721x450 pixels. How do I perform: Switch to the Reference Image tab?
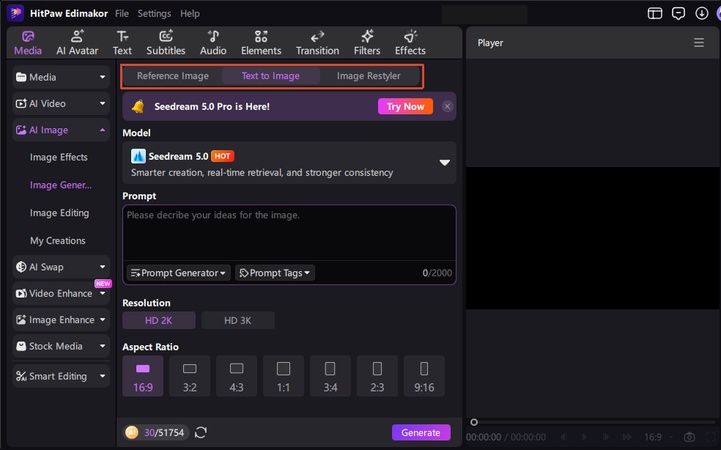(x=173, y=76)
